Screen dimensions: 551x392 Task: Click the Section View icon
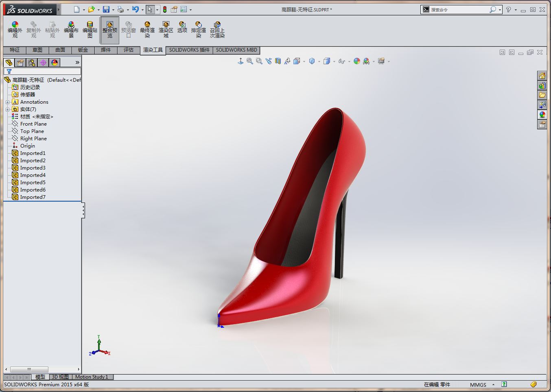[x=278, y=61]
